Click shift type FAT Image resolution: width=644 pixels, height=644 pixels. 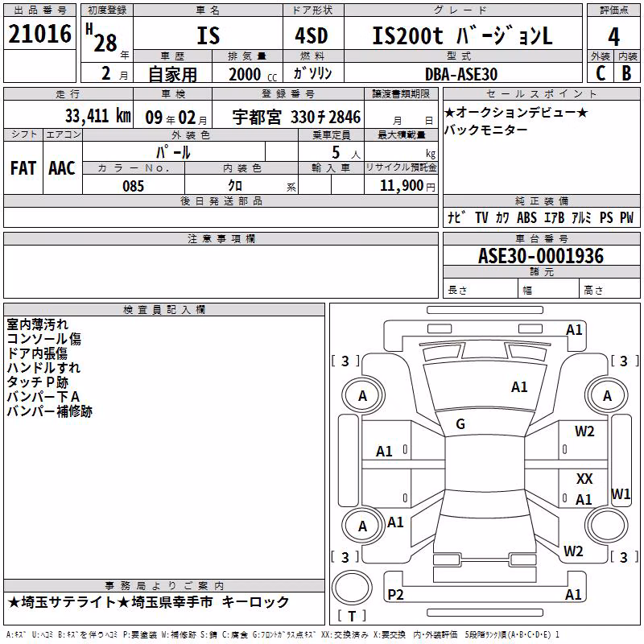[x=23, y=168]
